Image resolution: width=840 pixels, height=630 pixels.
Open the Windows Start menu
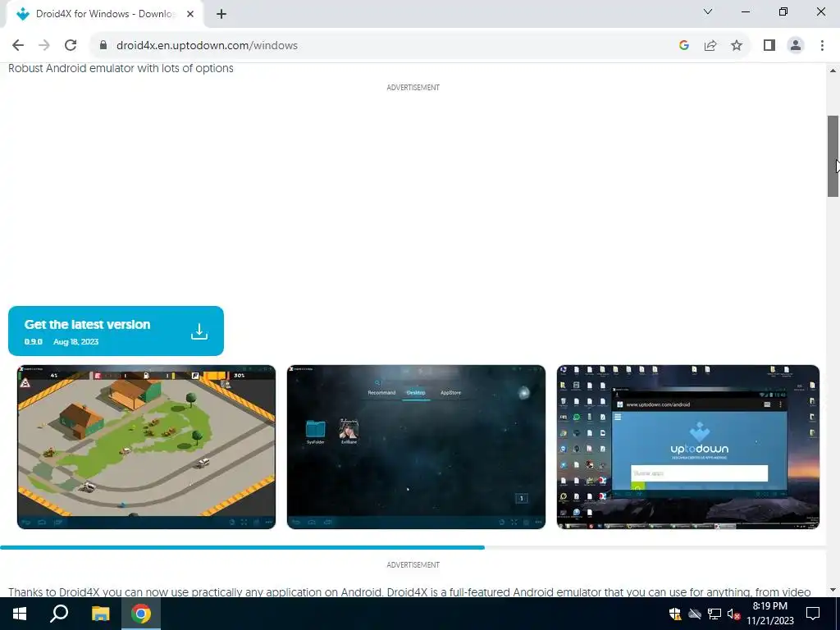(20, 614)
